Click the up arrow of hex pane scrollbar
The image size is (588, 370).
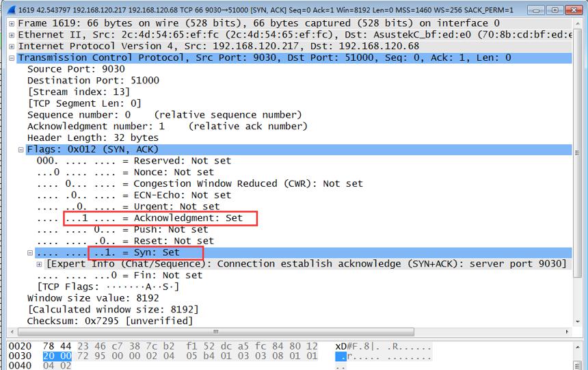pyautogui.click(x=577, y=347)
